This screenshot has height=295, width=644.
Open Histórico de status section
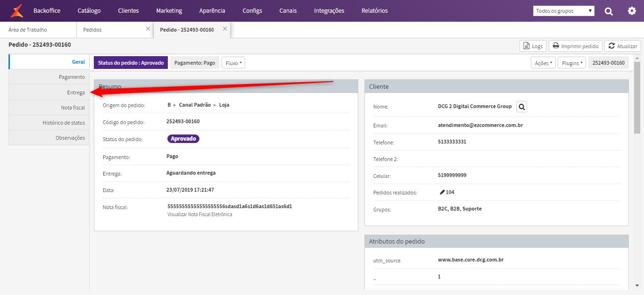pyautogui.click(x=49, y=123)
